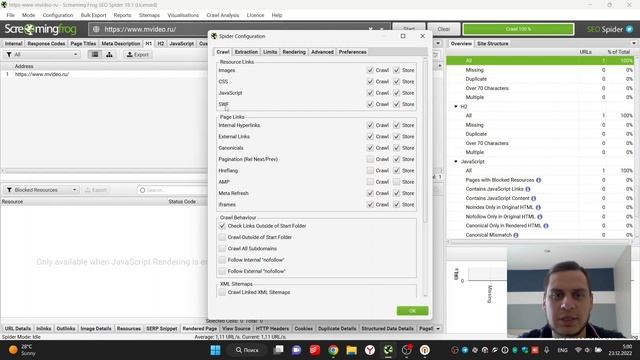Uncheck Store for CSS
Screen dimensions: 640x360
pyautogui.click(x=396, y=82)
